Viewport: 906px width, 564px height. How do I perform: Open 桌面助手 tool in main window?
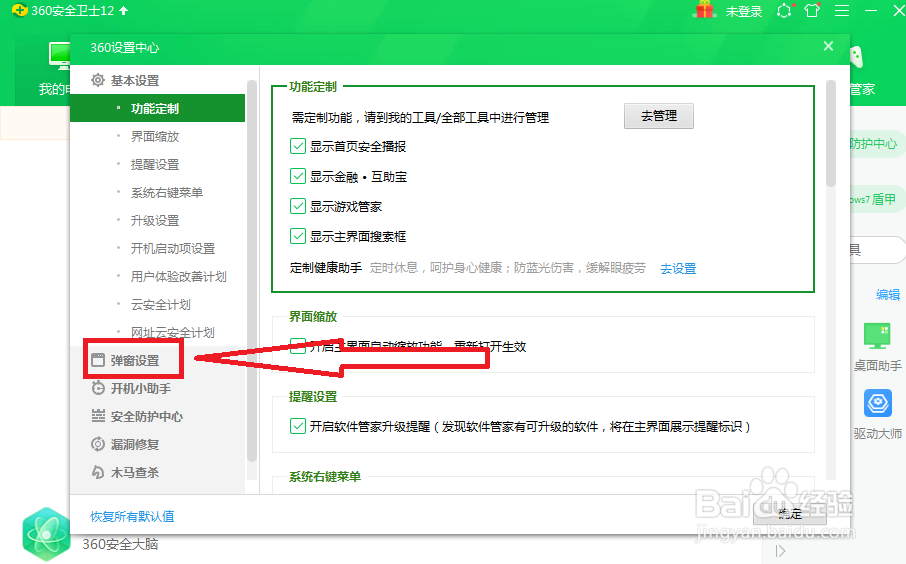click(877, 348)
